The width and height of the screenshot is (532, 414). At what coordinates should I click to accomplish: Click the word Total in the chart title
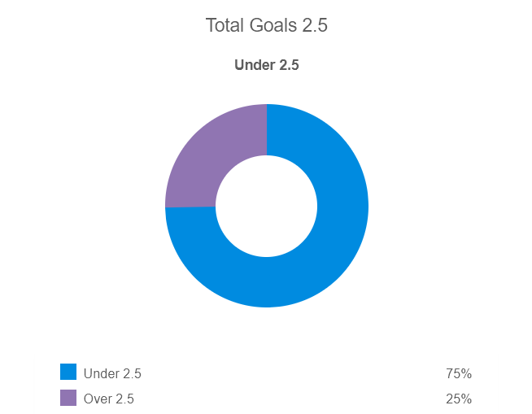[225, 26]
